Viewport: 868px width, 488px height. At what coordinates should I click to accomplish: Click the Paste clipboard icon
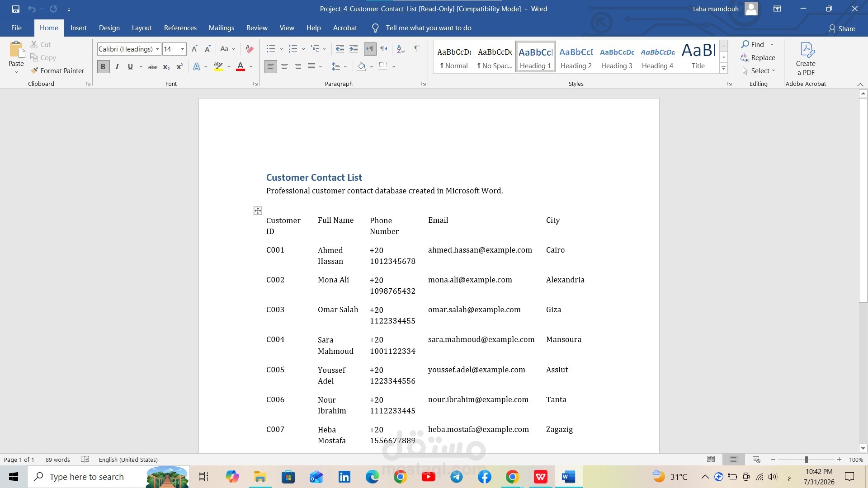[16, 50]
